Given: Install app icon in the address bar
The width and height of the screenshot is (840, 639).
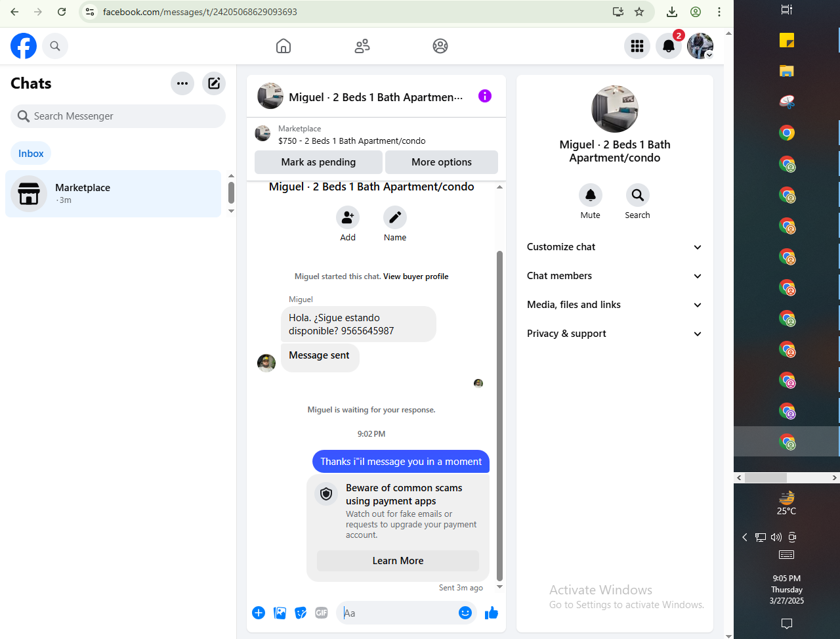Looking at the screenshot, I should (x=618, y=12).
